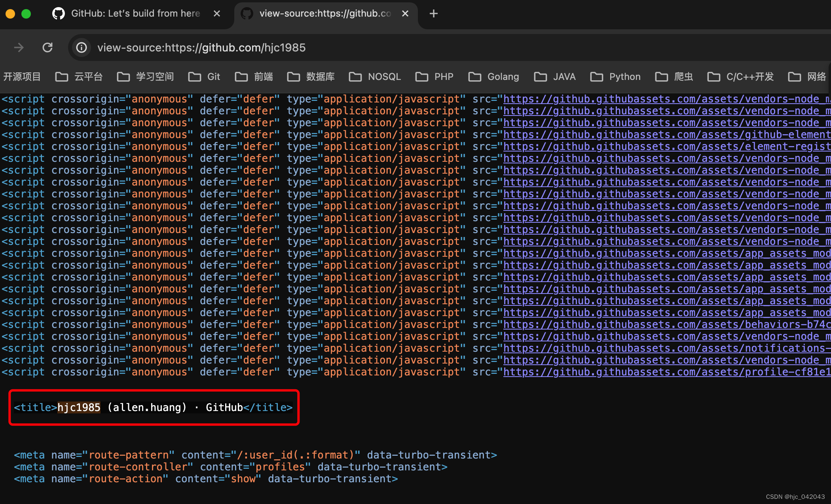Open the PHP bookmark folder
The image size is (831, 504).
click(434, 77)
